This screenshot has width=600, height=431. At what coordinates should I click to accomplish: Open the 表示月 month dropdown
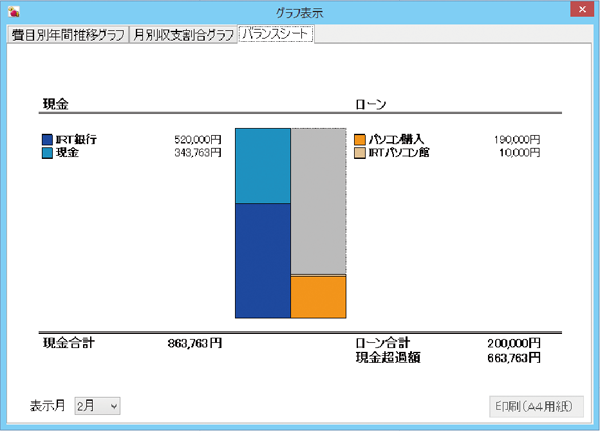point(97,406)
